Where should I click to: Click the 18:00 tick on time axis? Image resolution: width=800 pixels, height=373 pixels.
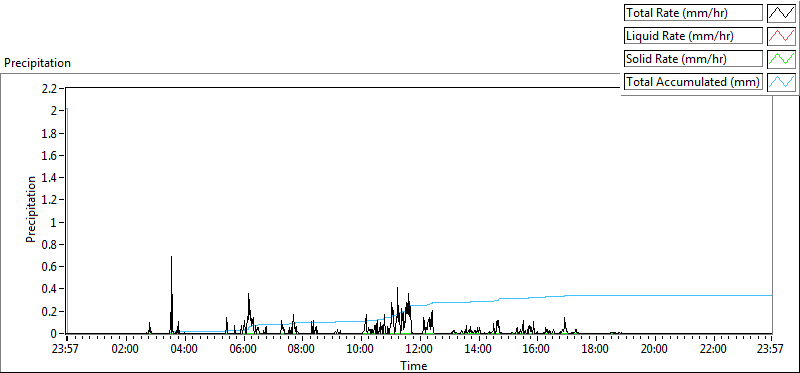[595, 350]
